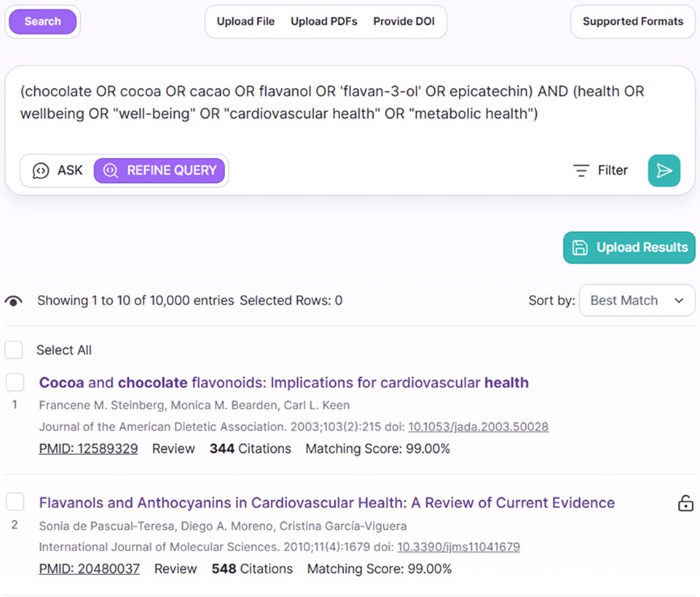Screen dimensions: 700x597
Task: Toggle the eye visibility icon beside entries count
Action: click(x=14, y=301)
